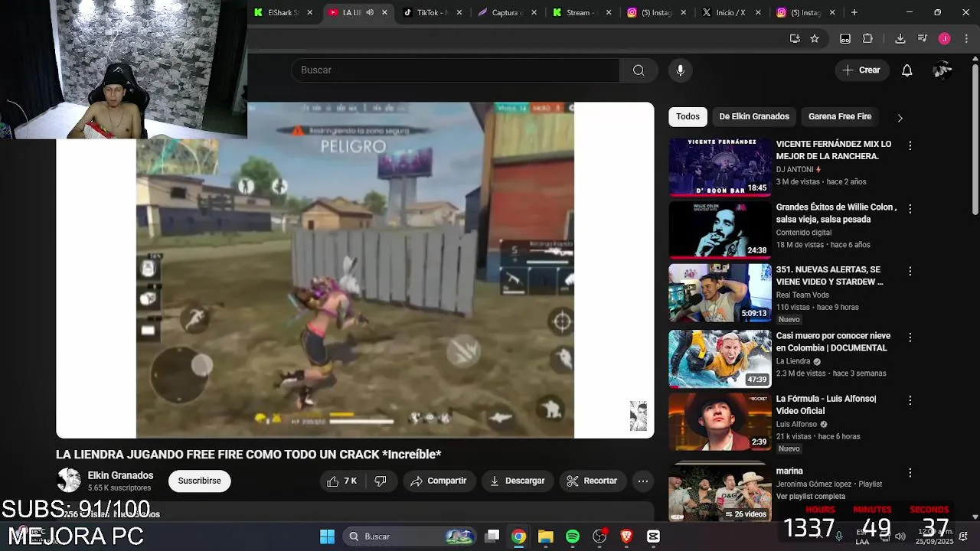Open options menu for marina playlist
Image resolution: width=980 pixels, height=551 pixels.
(x=910, y=472)
